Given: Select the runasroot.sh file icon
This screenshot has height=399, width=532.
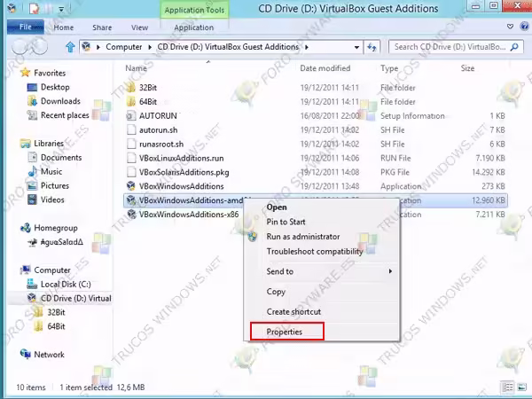Looking at the screenshot, I should coord(131,144).
